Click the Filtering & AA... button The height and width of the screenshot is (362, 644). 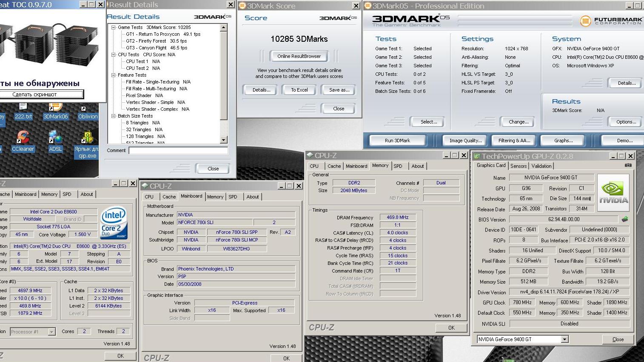coord(514,141)
